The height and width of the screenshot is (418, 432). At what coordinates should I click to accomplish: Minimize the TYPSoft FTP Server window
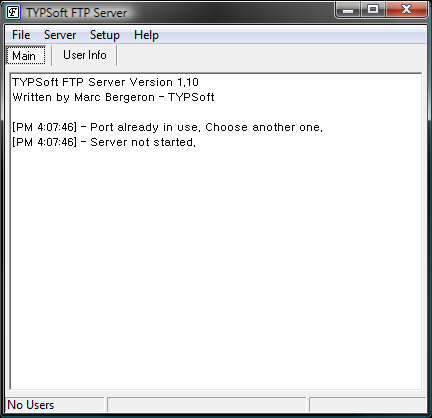[348, 10]
